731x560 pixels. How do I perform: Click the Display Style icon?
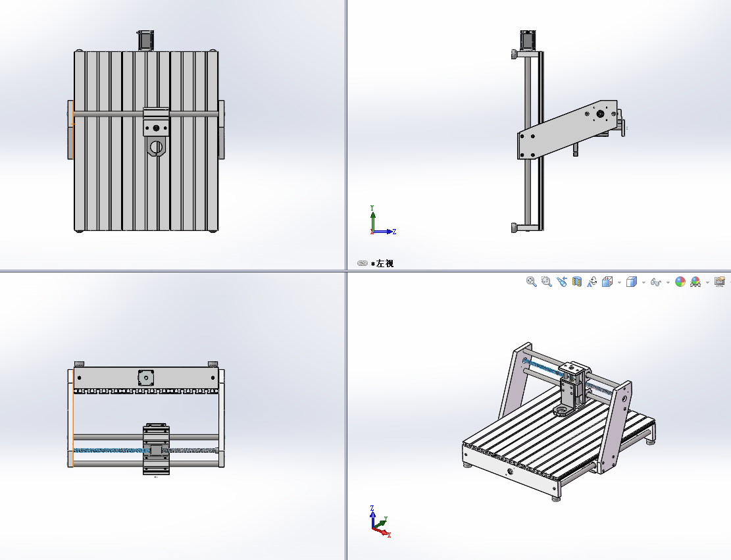[632, 282]
